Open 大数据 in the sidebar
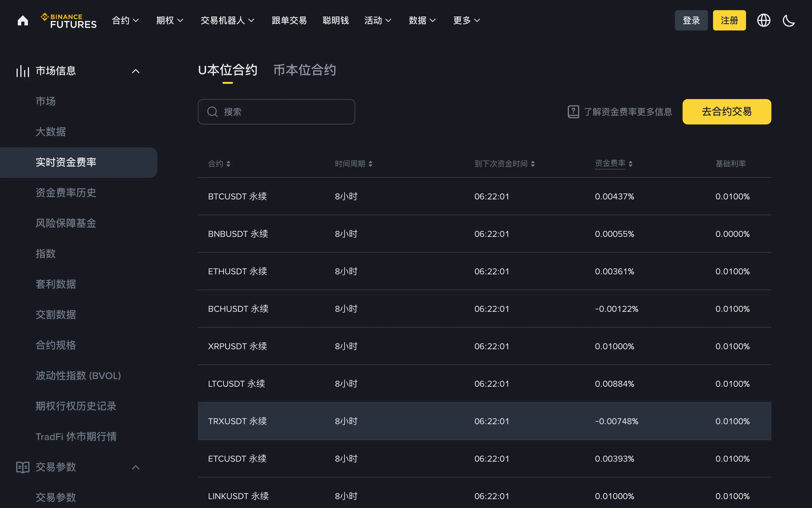 point(51,132)
